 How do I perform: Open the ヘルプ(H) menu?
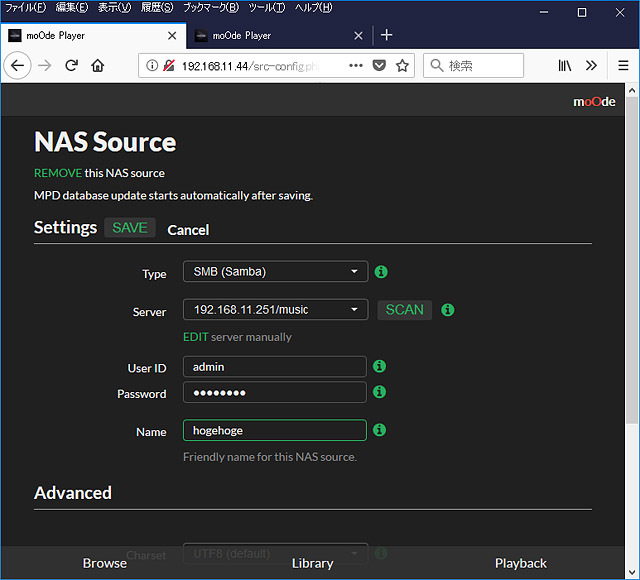pyautogui.click(x=313, y=8)
